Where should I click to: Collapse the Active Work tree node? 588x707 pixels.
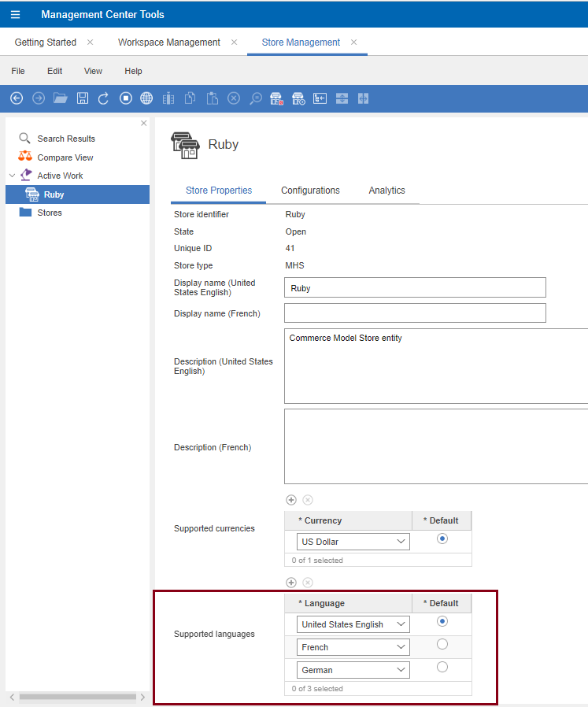click(12, 176)
